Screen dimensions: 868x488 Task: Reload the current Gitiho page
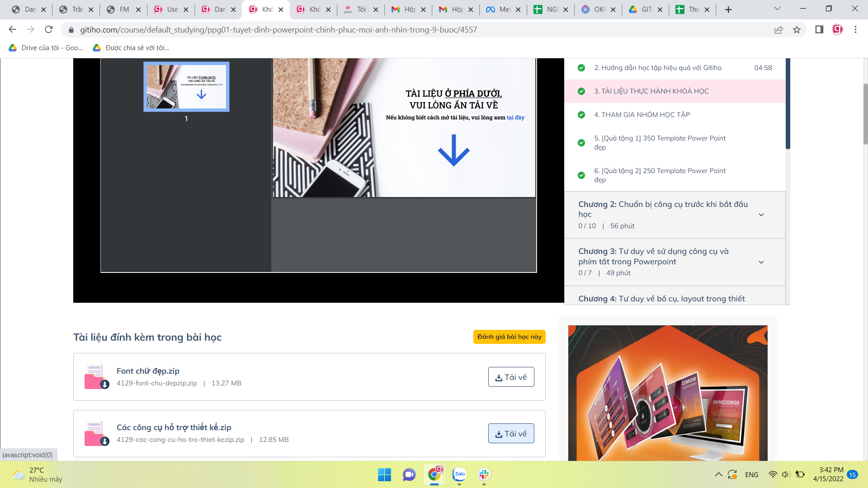(49, 29)
